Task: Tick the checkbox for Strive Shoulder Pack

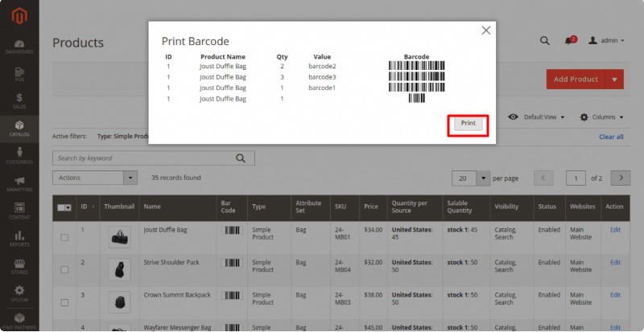Action: 64,269
